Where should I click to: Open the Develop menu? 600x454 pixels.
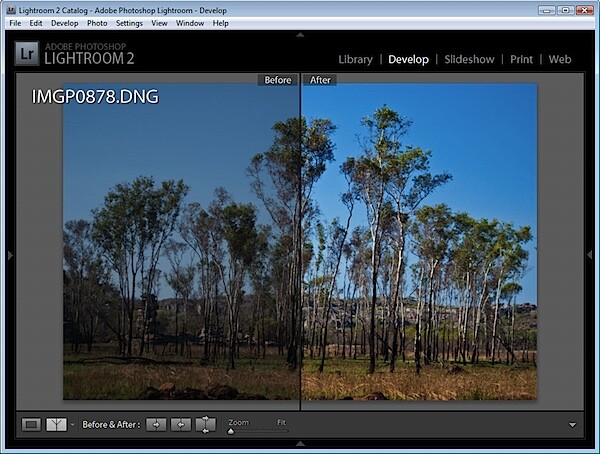[65, 23]
